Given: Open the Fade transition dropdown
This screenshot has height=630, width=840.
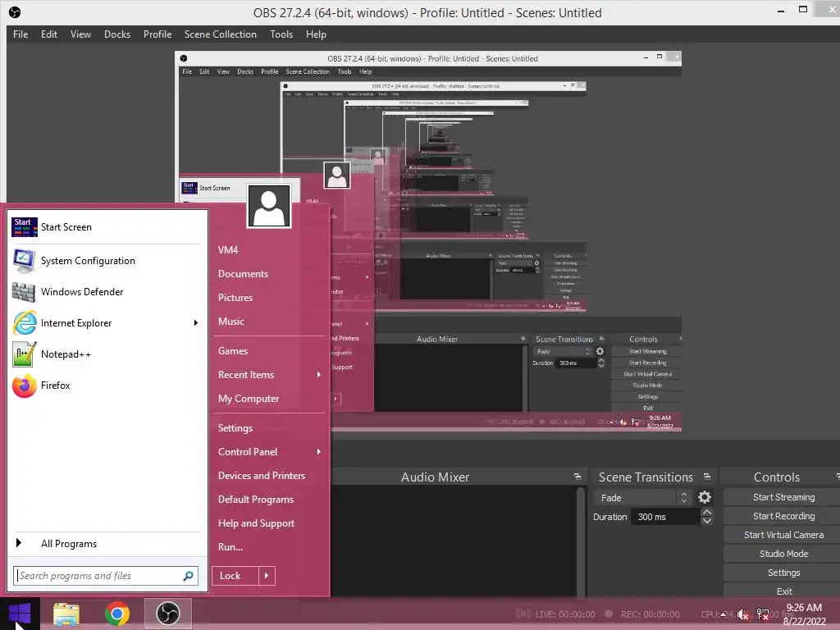Looking at the screenshot, I should pos(642,498).
